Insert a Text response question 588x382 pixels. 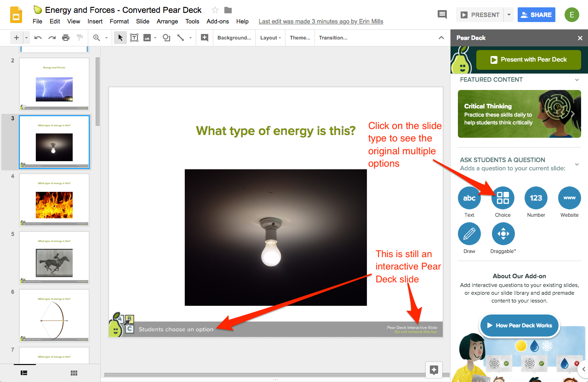[x=469, y=198]
